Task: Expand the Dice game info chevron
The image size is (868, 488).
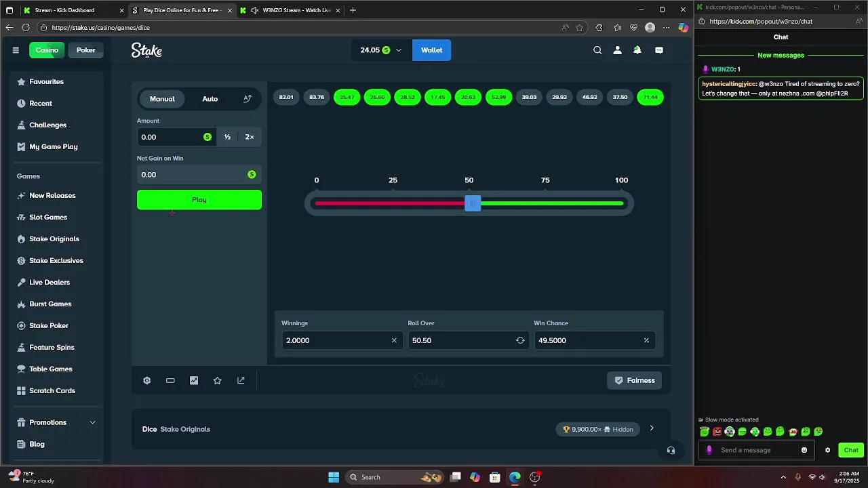Action: coord(652,428)
